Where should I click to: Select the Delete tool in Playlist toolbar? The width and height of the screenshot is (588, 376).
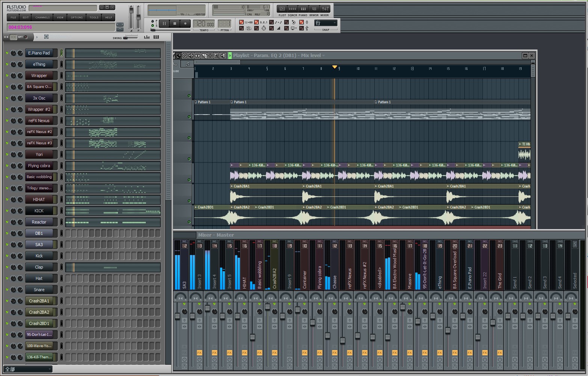click(185, 56)
